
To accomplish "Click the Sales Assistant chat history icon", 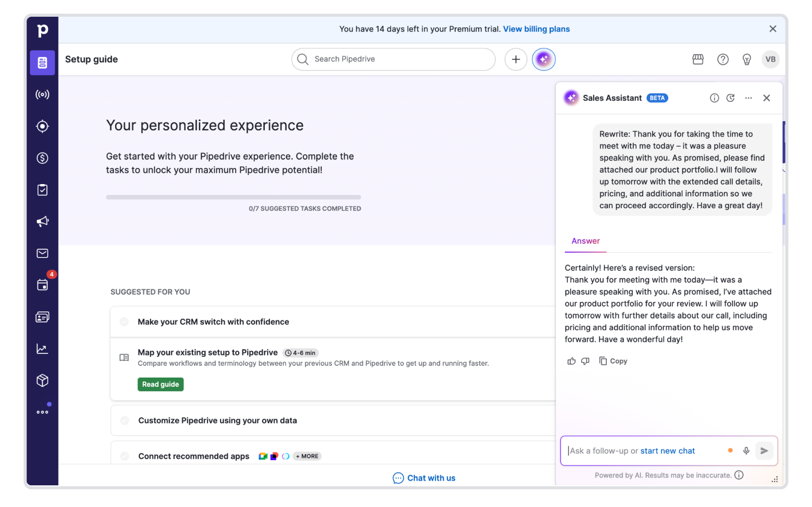I will tap(730, 98).
